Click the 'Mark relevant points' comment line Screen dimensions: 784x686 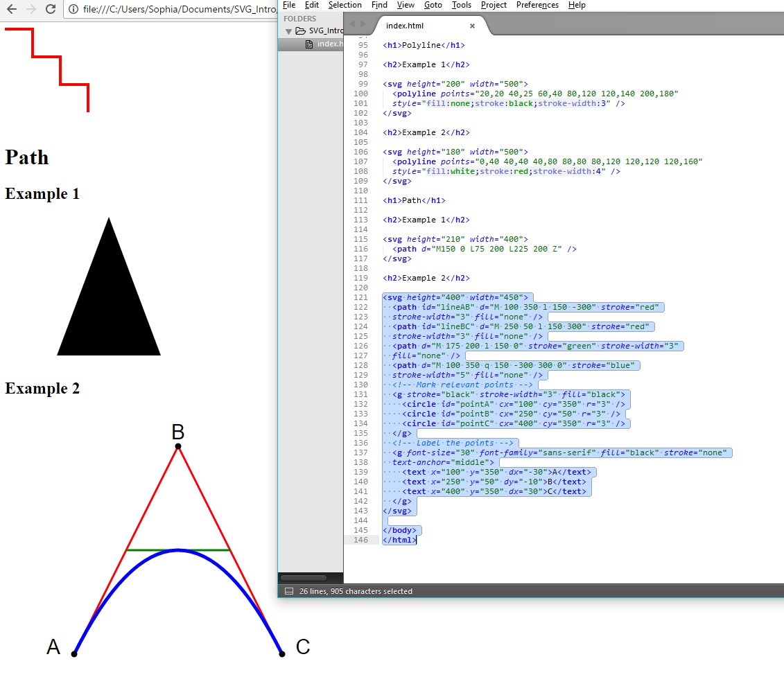462,385
